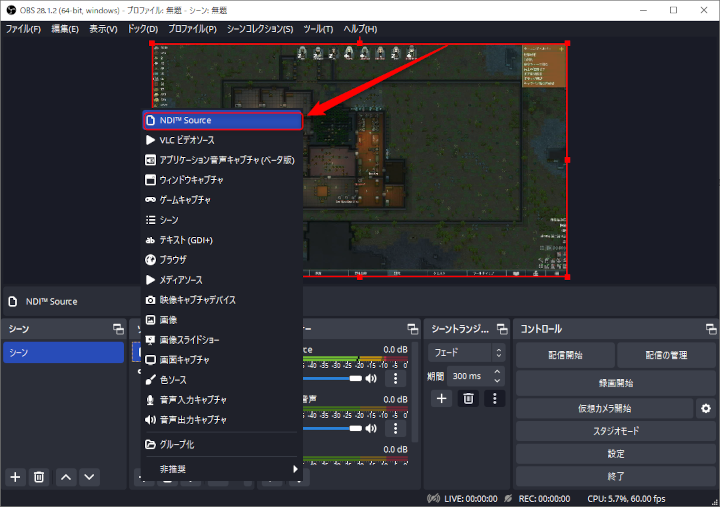Toggle スタジオモード button
Viewport: 720px width, 507px height.
click(x=616, y=431)
